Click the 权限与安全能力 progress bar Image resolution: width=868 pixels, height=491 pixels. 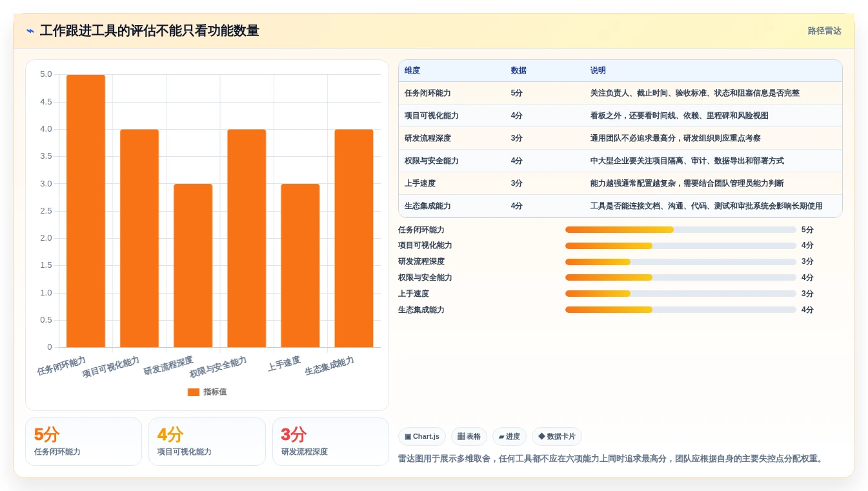click(680, 277)
